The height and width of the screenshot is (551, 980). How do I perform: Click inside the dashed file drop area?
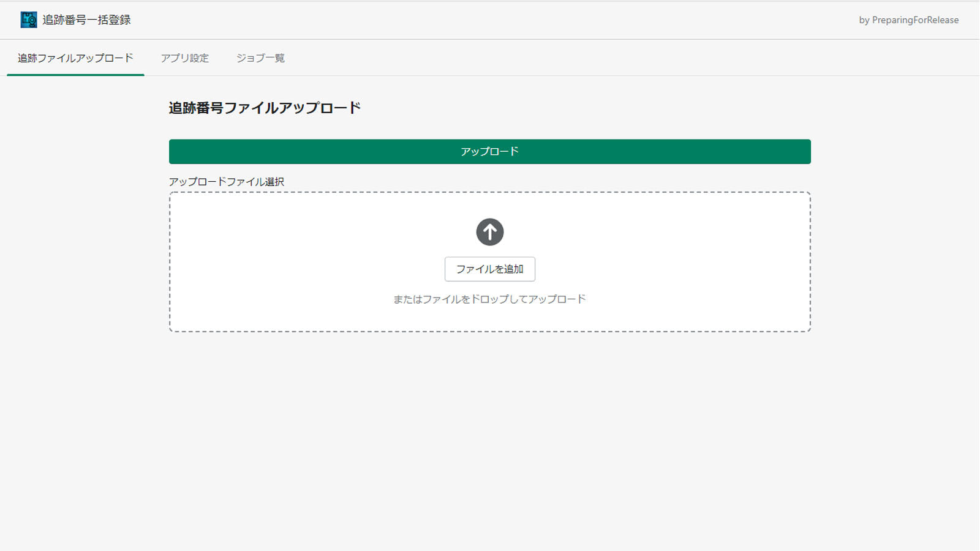489,260
